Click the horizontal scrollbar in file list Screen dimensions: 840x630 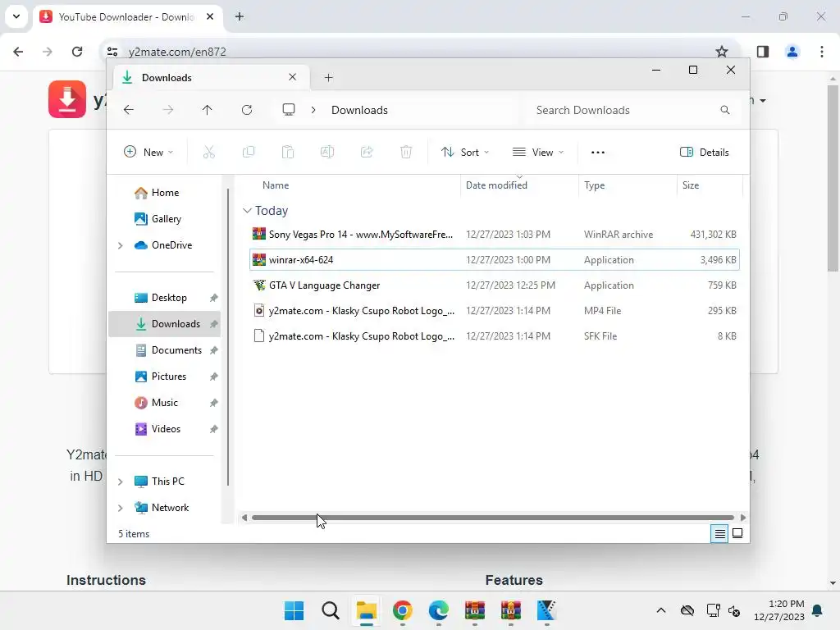tap(493, 518)
